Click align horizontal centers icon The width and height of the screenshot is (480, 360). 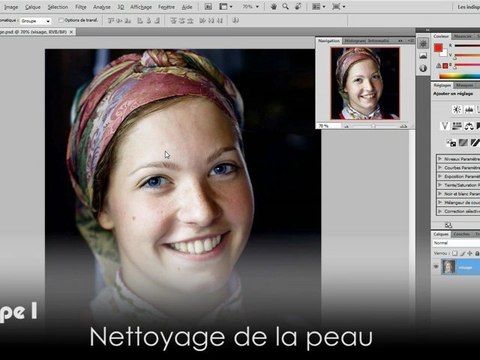[149, 21]
